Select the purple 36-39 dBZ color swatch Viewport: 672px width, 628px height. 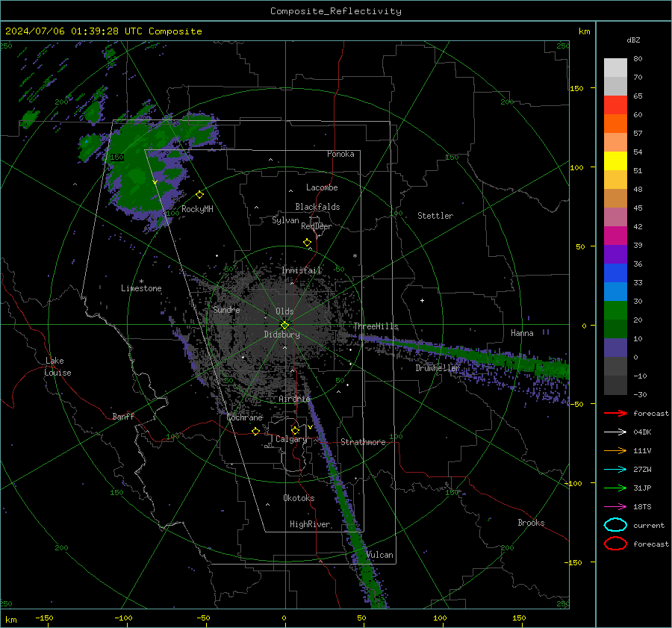[615, 255]
